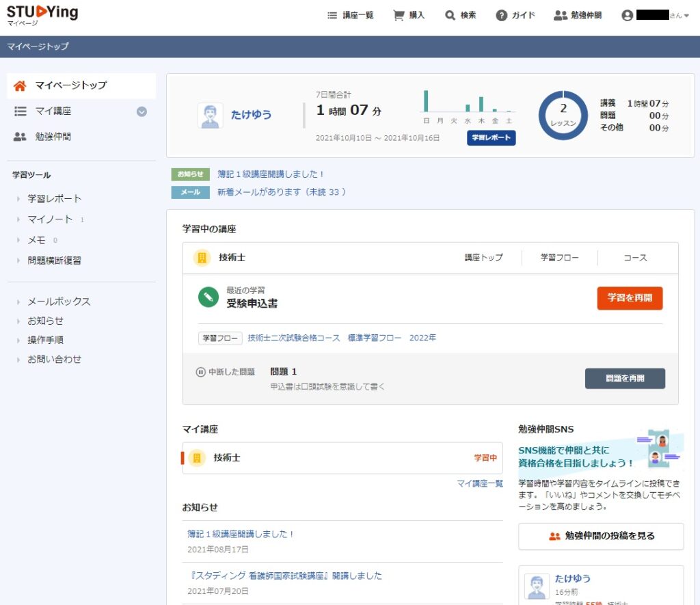Click the たけゆう name in SNS post

(573, 578)
